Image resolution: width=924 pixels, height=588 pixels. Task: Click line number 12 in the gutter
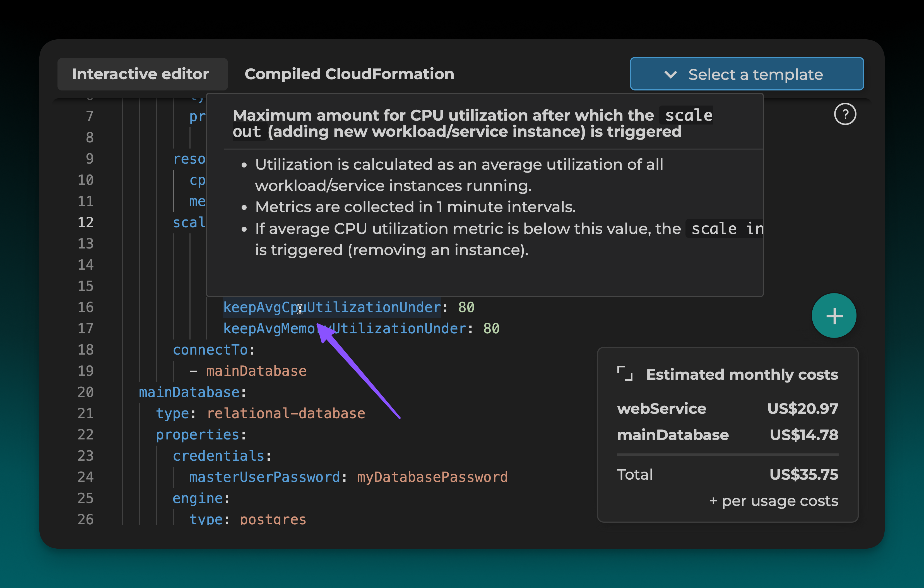click(x=86, y=222)
